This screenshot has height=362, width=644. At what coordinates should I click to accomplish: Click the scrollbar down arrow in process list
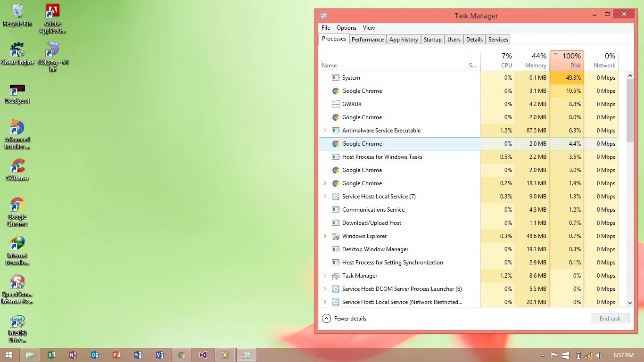pyautogui.click(x=630, y=303)
